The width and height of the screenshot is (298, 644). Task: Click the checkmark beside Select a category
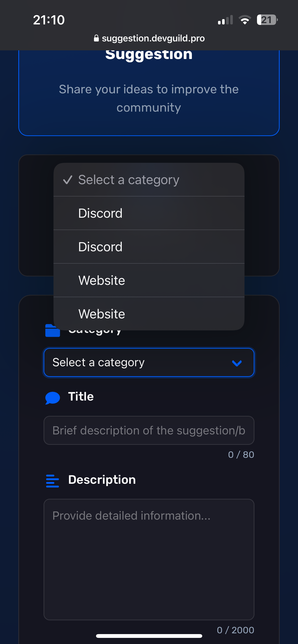click(67, 180)
